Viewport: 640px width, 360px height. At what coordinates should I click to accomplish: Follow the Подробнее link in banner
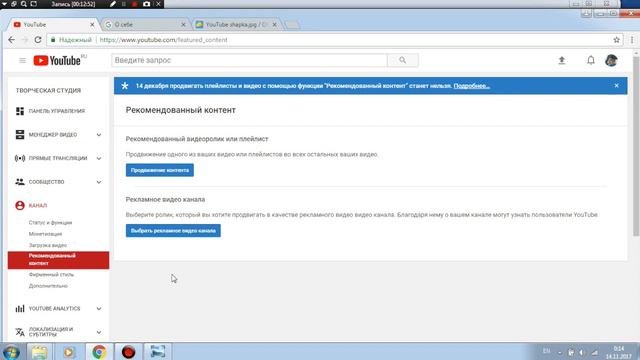[471, 86]
